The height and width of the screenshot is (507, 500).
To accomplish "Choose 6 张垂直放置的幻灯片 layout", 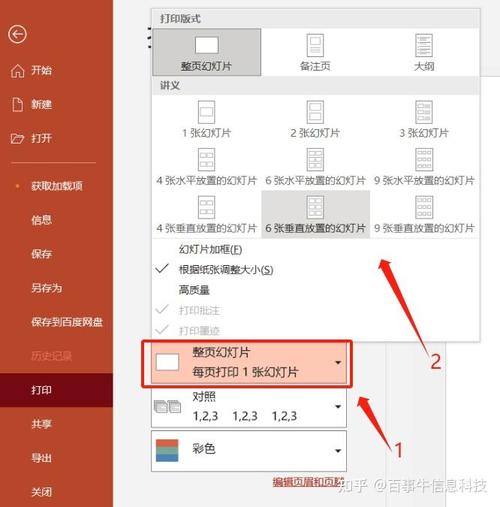I will (315, 214).
